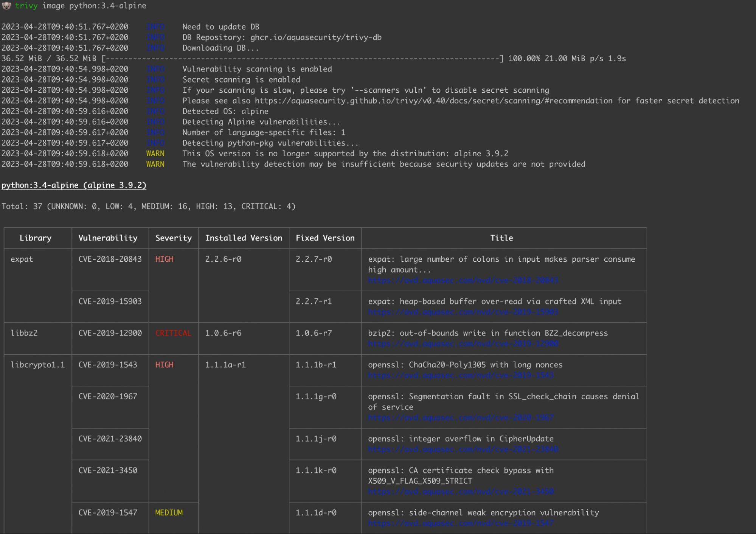Open the CVE-2018-20843 aquasec link
The image size is (756, 534).
click(x=463, y=280)
